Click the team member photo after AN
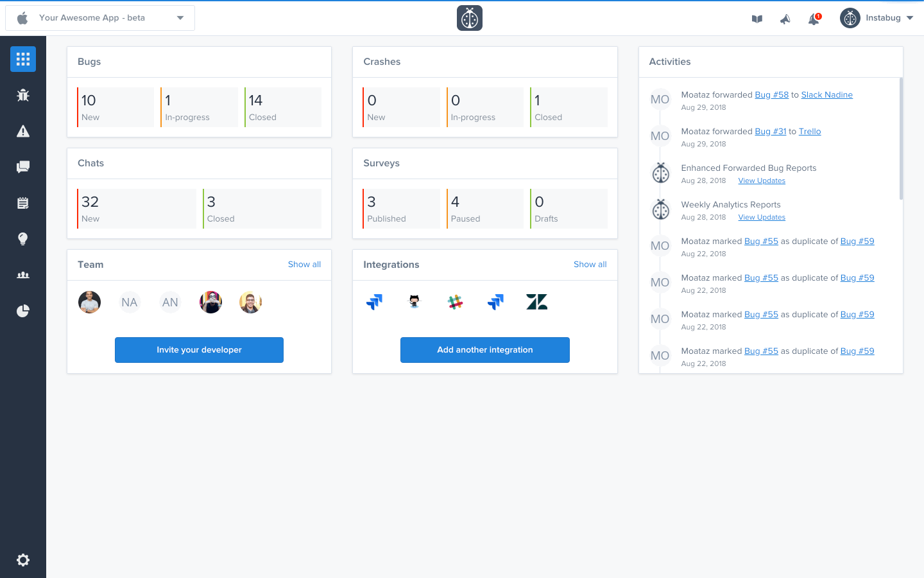This screenshot has height=578, width=924. pos(210,302)
